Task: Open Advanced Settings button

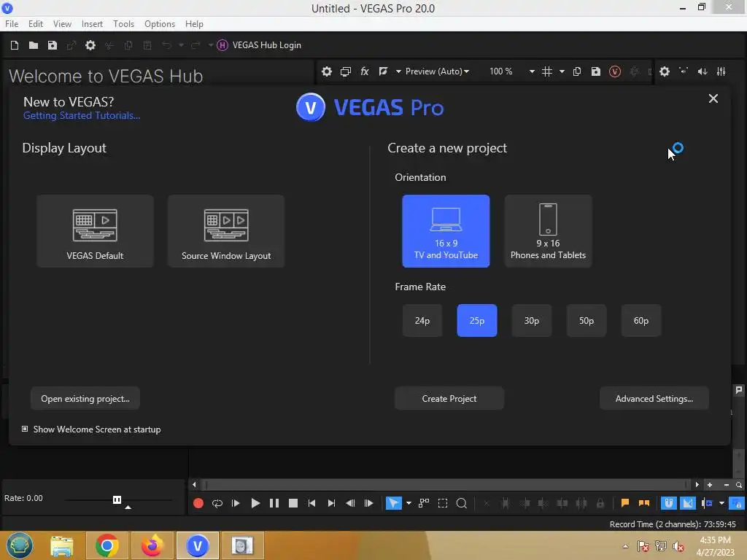Action: coord(654,399)
